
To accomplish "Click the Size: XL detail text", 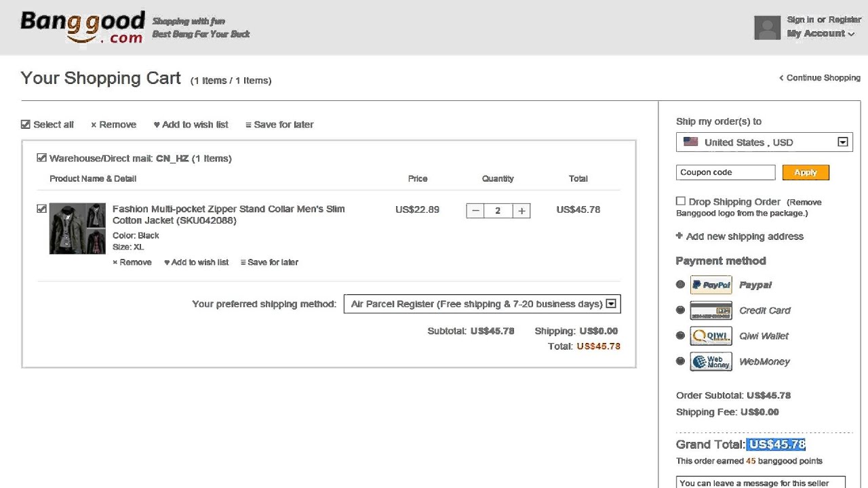I will pyautogui.click(x=128, y=247).
